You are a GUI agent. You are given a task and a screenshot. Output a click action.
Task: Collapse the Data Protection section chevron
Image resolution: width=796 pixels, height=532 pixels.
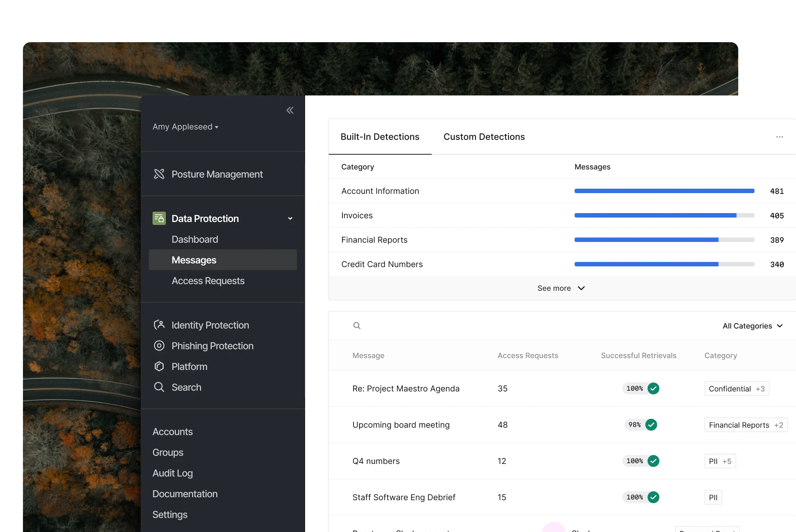(290, 218)
